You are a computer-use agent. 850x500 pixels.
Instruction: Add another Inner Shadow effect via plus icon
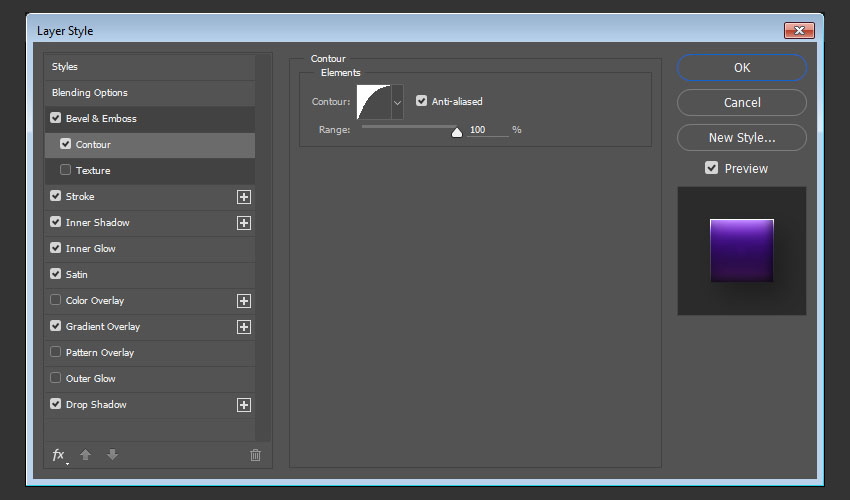243,223
